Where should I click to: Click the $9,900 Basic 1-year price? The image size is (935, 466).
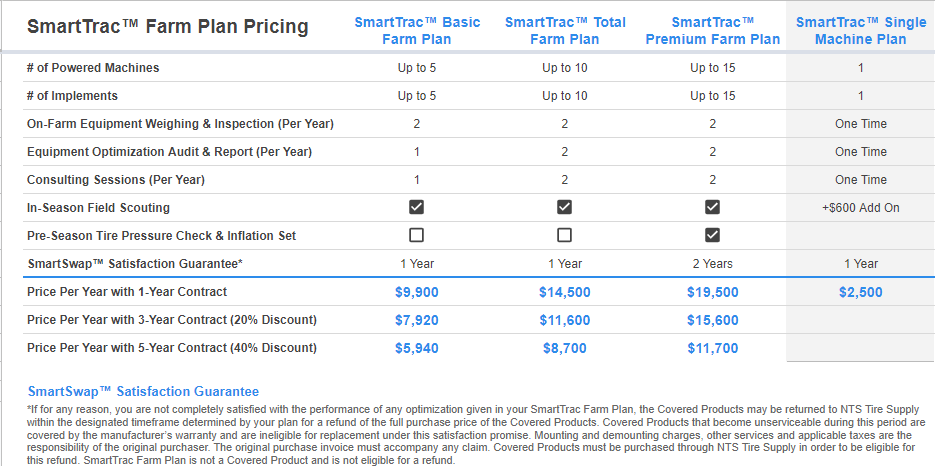point(417,292)
